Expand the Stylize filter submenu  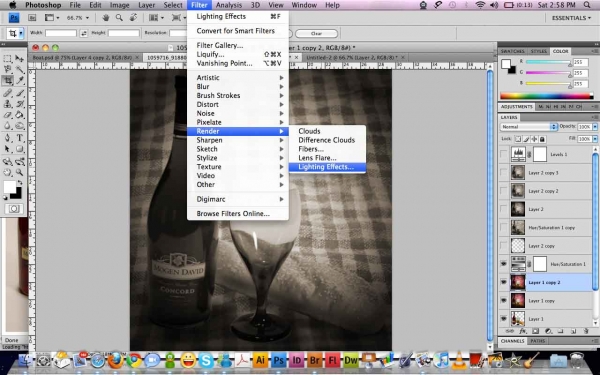pyautogui.click(x=238, y=158)
